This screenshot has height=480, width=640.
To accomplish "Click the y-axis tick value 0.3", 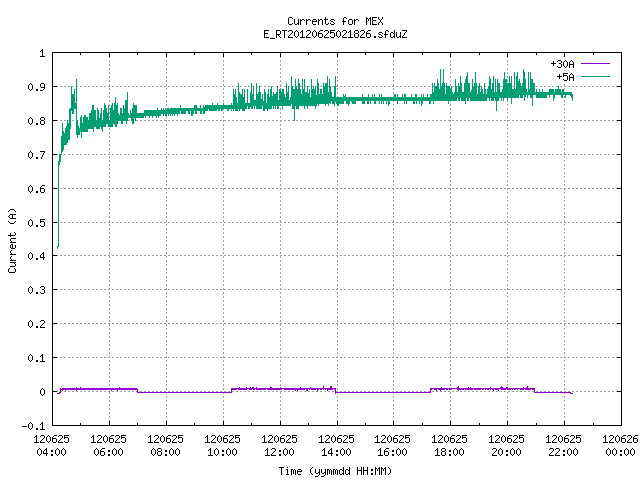I will tap(36, 290).
